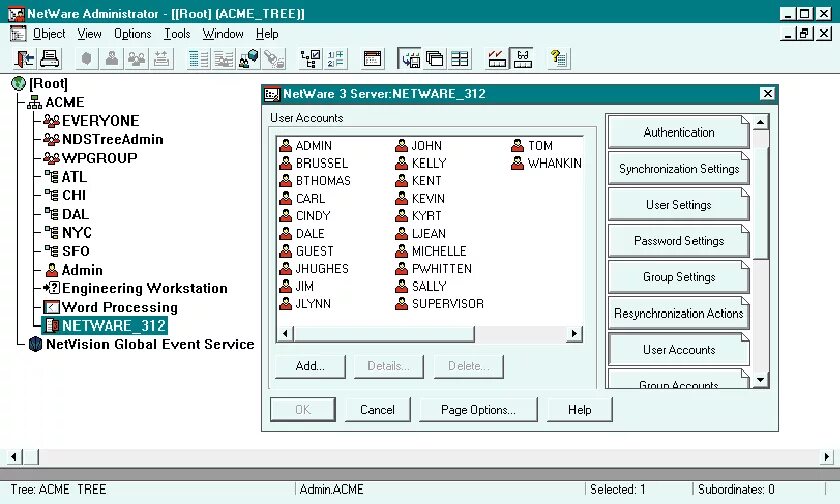Screen dimensions: 840x504
Task: Click the printer toolbar icon
Action: 50,58
